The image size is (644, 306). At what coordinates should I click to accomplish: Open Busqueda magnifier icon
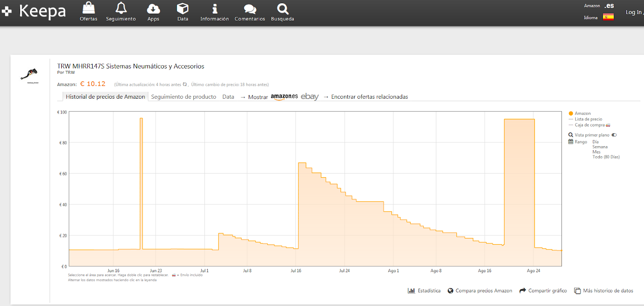(x=283, y=8)
